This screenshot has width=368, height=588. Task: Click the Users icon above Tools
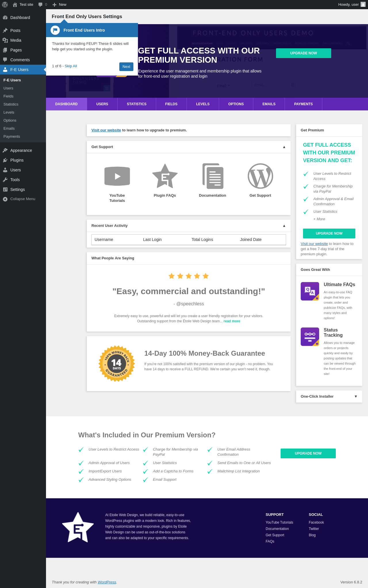pos(5,170)
